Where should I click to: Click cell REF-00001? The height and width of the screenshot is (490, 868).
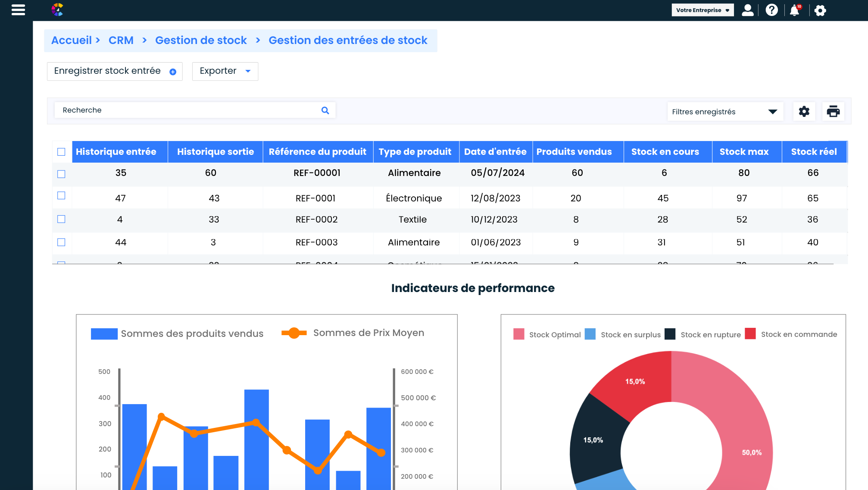click(x=317, y=173)
